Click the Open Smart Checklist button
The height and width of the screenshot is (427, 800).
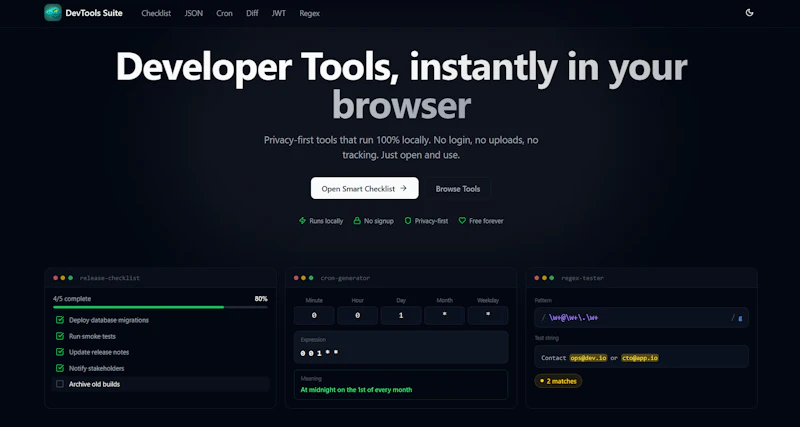pos(364,188)
